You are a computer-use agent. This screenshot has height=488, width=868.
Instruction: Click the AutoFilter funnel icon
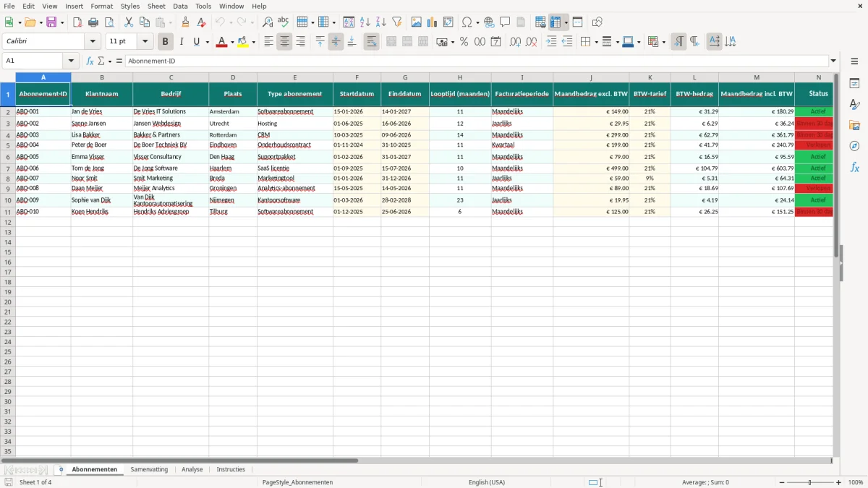click(x=397, y=22)
